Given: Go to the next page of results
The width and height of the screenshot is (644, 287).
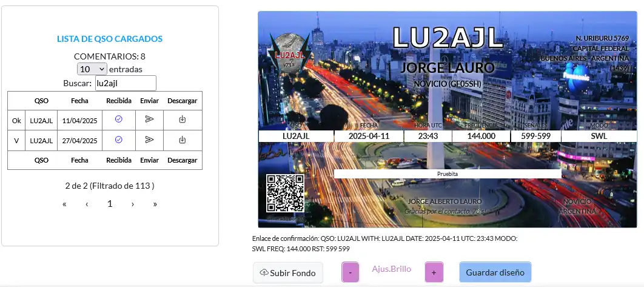Looking at the screenshot, I should point(133,204).
